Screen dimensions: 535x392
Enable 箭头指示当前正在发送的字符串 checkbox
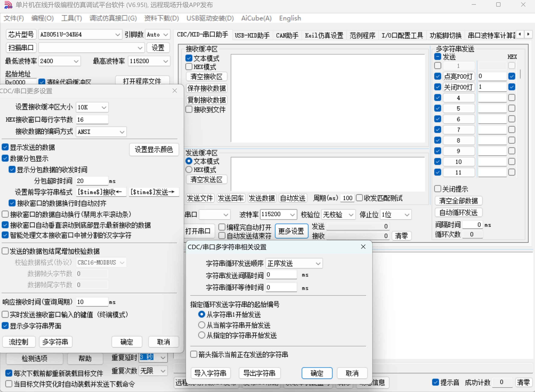(x=194, y=354)
